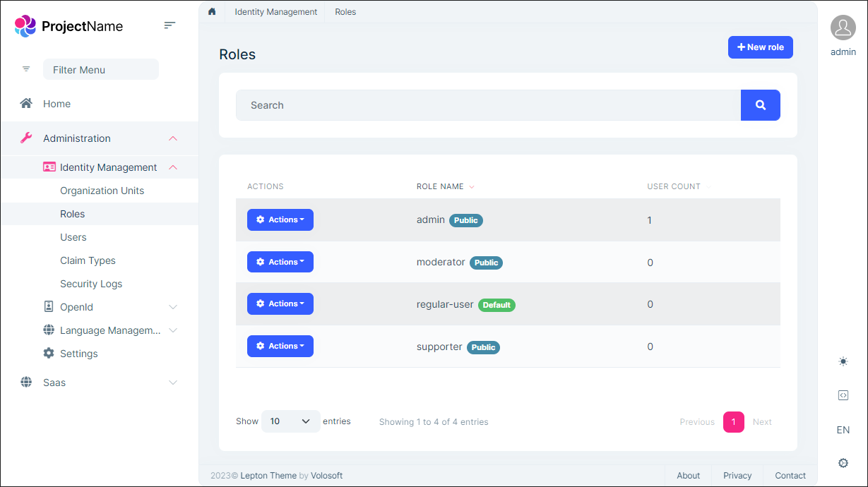Viewport: 868px width, 487px height.
Task: Expand the Saas section chevron
Action: point(173,382)
